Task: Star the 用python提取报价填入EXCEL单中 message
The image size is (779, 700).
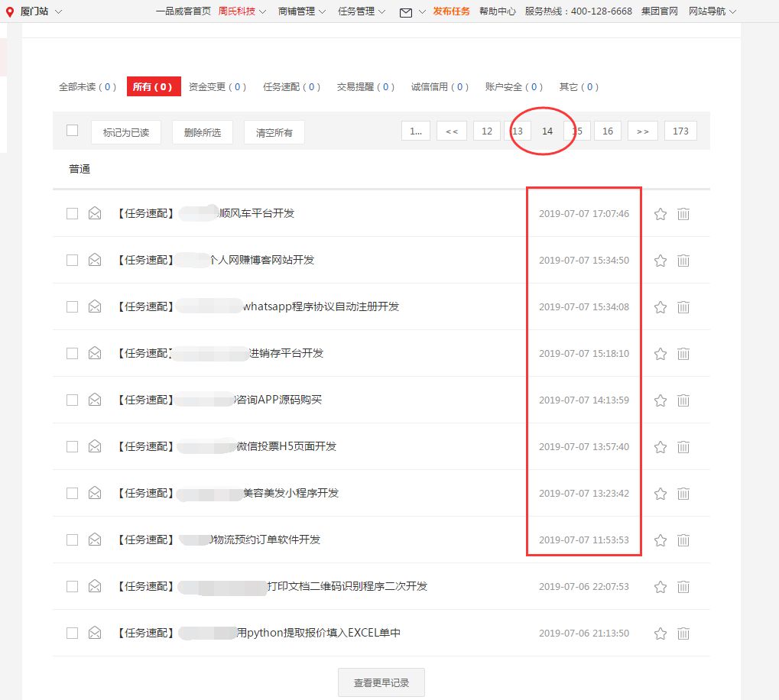Action: click(x=660, y=633)
